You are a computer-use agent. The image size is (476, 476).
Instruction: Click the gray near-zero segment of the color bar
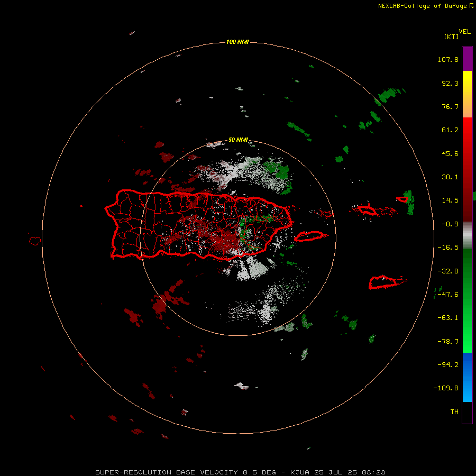[x=467, y=235]
